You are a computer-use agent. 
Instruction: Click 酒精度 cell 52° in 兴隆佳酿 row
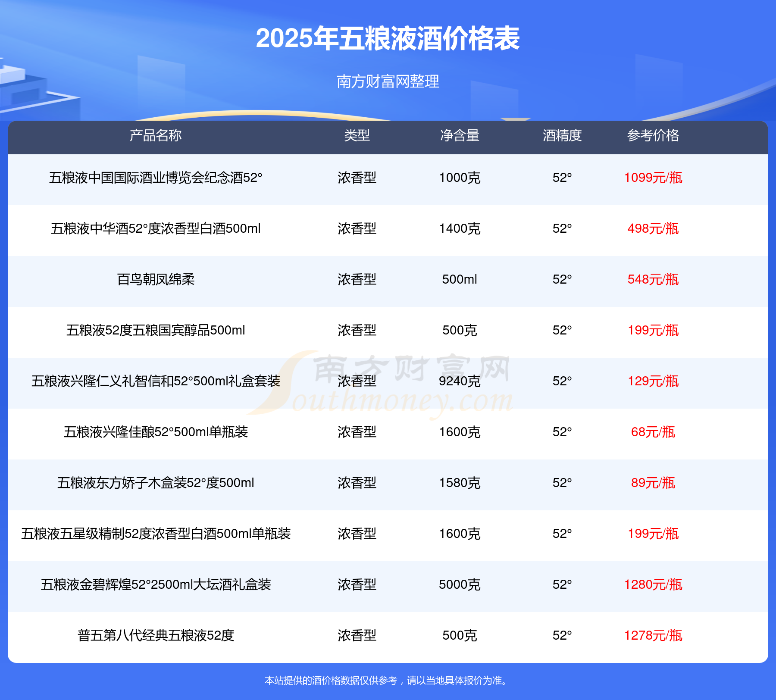[562, 432]
